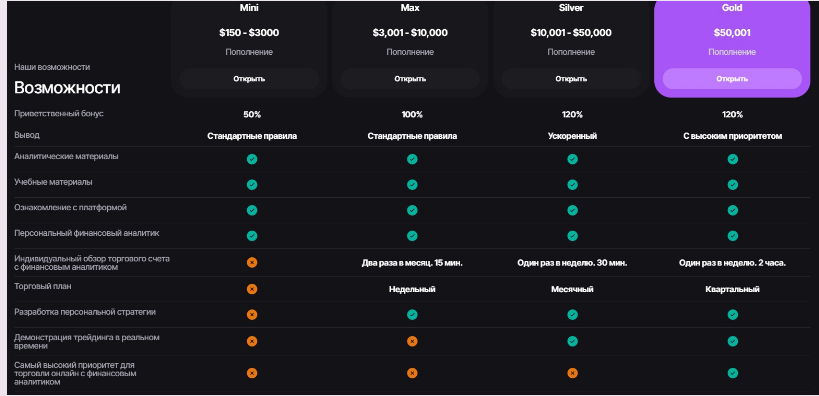819x396 pixels.
Task: Click Ознакомление с платформой check under Silver
Action: pyautogui.click(x=572, y=210)
